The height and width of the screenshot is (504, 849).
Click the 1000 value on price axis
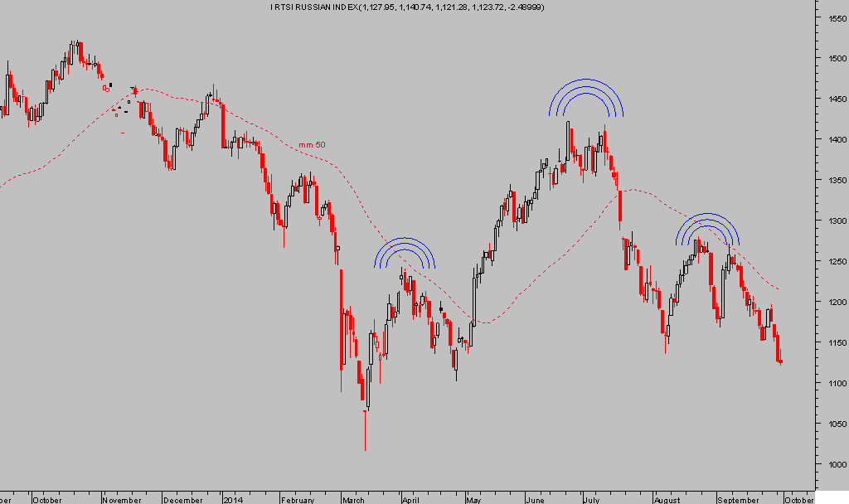833,465
